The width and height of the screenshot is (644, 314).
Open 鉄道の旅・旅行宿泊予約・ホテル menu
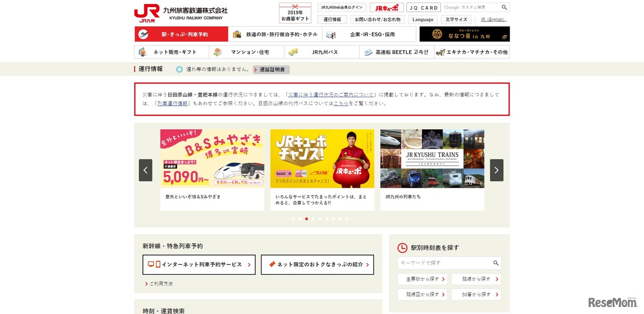point(275,34)
